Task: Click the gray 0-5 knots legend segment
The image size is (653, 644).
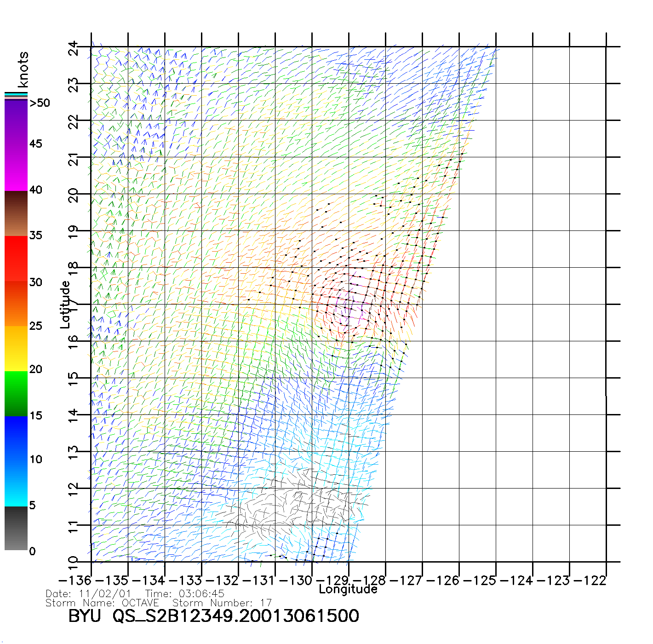Action: point(16,528)
